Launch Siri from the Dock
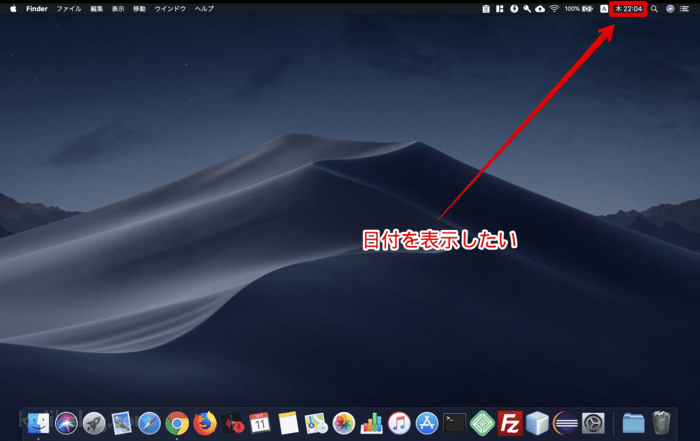The height and width of the screenshot is (441, 700). 66,423
